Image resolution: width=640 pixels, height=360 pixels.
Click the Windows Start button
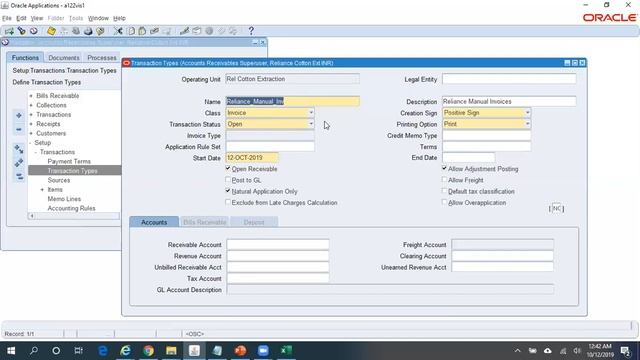pyautogui.click(x=11, y=351)
